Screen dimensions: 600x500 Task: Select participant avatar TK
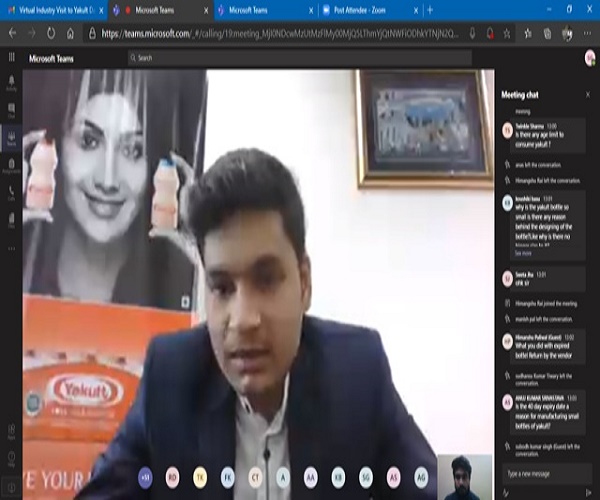pos(200,477)
